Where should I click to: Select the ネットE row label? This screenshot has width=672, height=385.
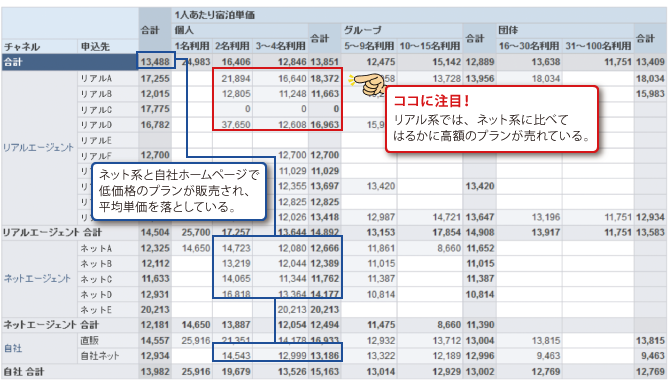click(x=96, y=310)
